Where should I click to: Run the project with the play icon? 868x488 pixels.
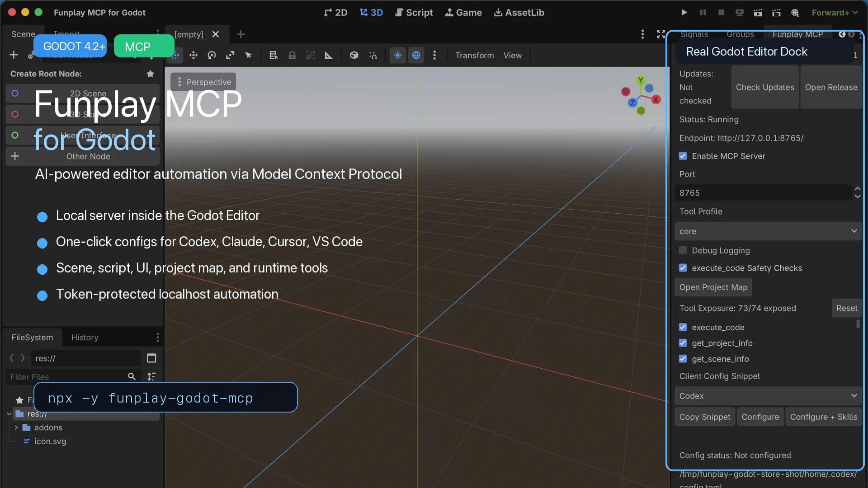coord(684,13)
